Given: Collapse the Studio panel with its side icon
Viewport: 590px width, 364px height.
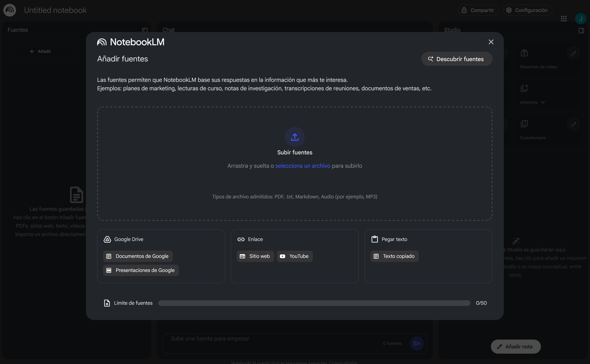Looking at the screenshot, I should click(x=581, y=30).
